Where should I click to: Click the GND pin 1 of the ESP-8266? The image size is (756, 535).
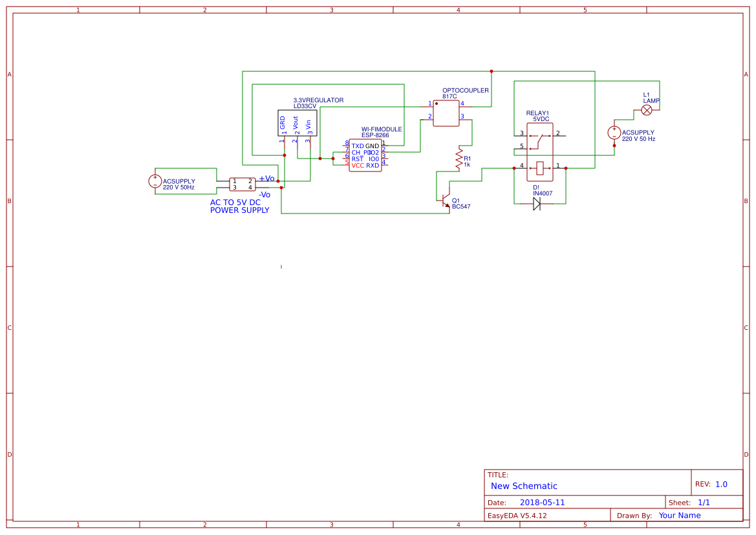[x=384, y=146]
